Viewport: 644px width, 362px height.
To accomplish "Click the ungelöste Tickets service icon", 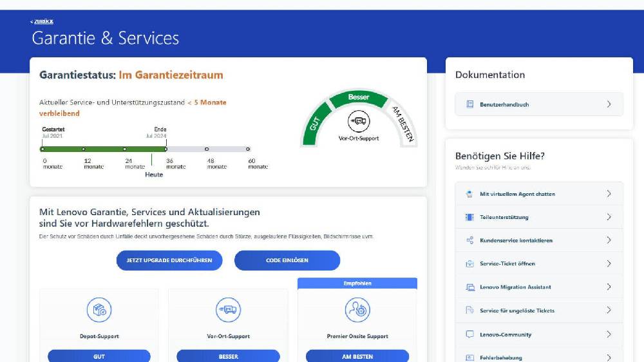I will [x=470, y=310].
